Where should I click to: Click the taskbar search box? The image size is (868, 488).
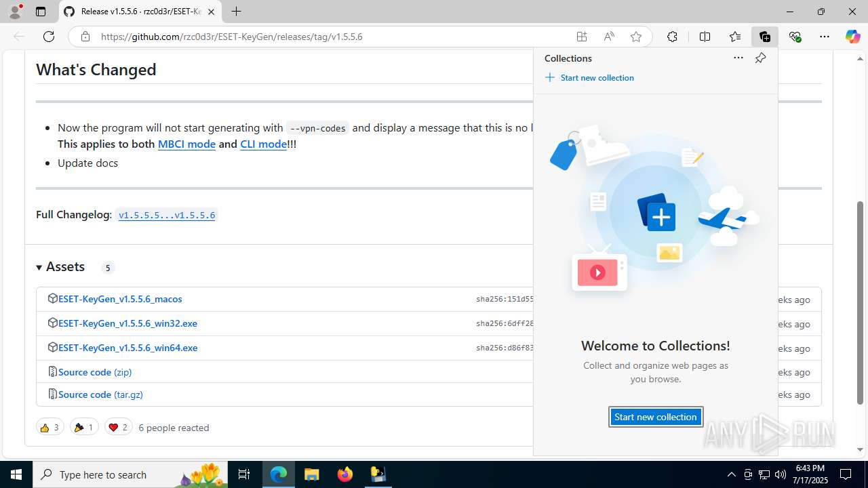[x=132, y=474]
